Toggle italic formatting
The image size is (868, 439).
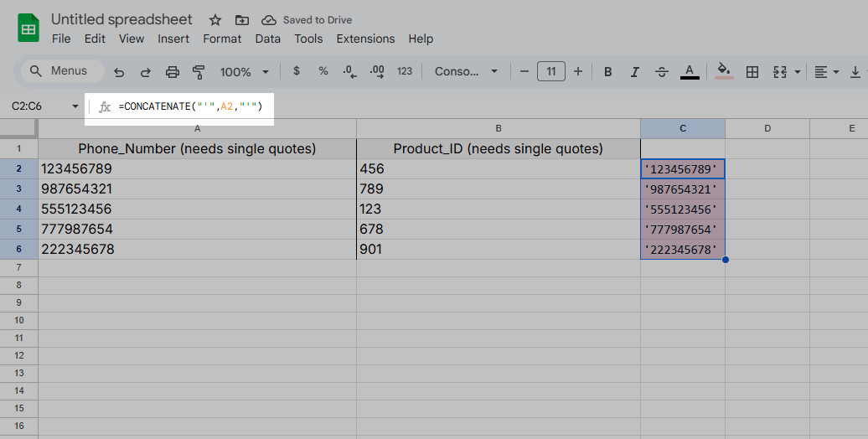634,72
